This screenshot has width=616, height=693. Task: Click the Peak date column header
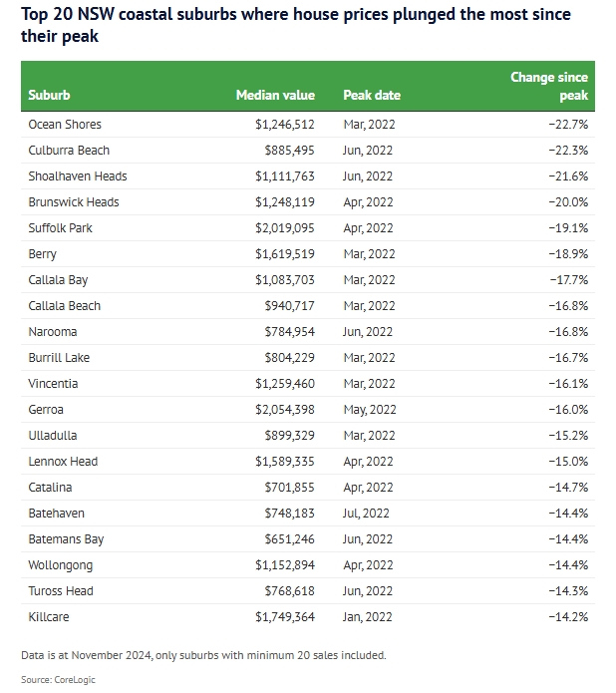pos(372,96)
